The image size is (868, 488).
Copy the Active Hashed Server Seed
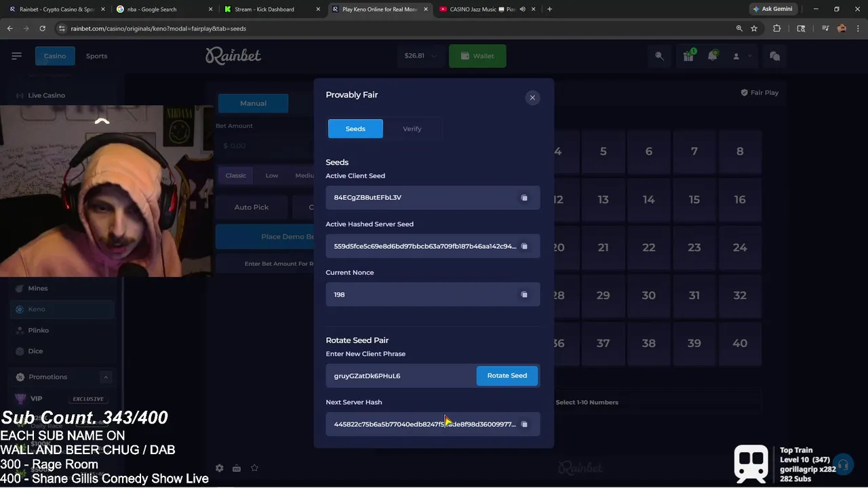click(524, 246)
